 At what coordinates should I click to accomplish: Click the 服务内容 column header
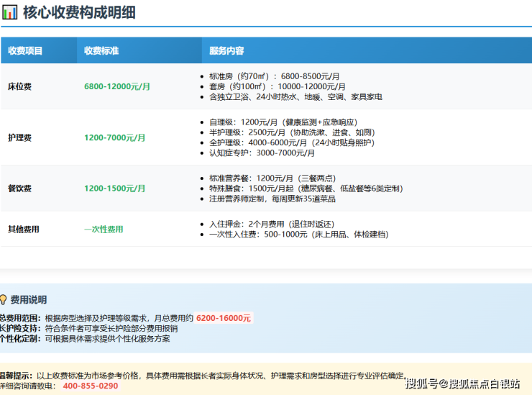coord(226,51)
